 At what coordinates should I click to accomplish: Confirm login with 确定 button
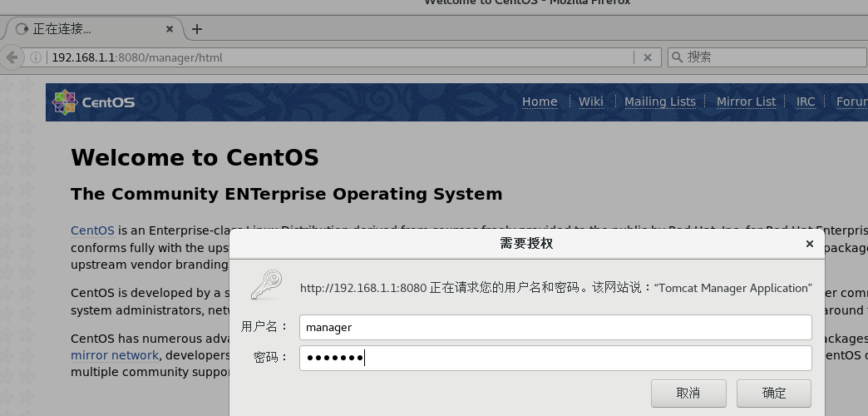pyautogui.click(x=774, y=394)
